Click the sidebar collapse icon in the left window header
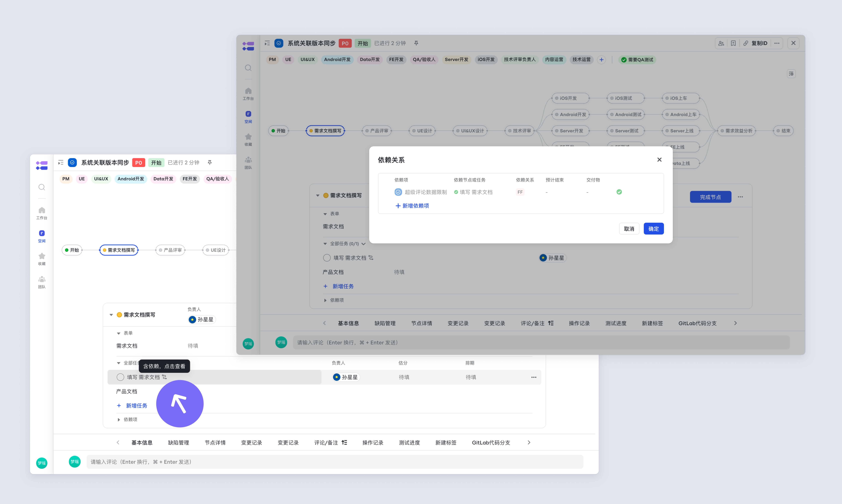842x504 pixels. (61, 163)
